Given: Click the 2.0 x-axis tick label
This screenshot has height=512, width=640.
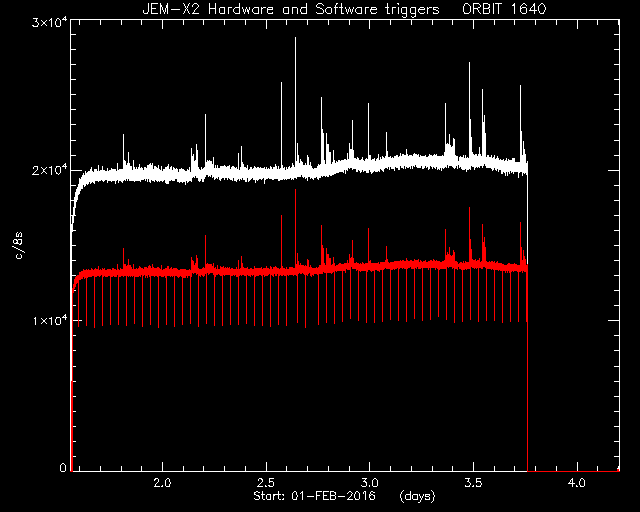Looking at the screenshot, I should (162, 483).
